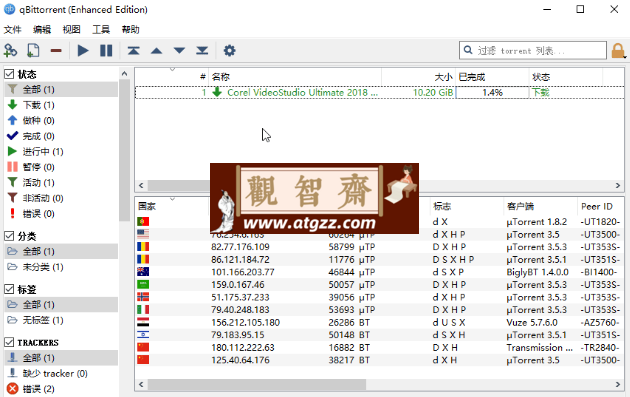The image size is (630, 397).
Task: Pause torrent with the pause icon
Action: pyautogui.click(x=106, y=51)
